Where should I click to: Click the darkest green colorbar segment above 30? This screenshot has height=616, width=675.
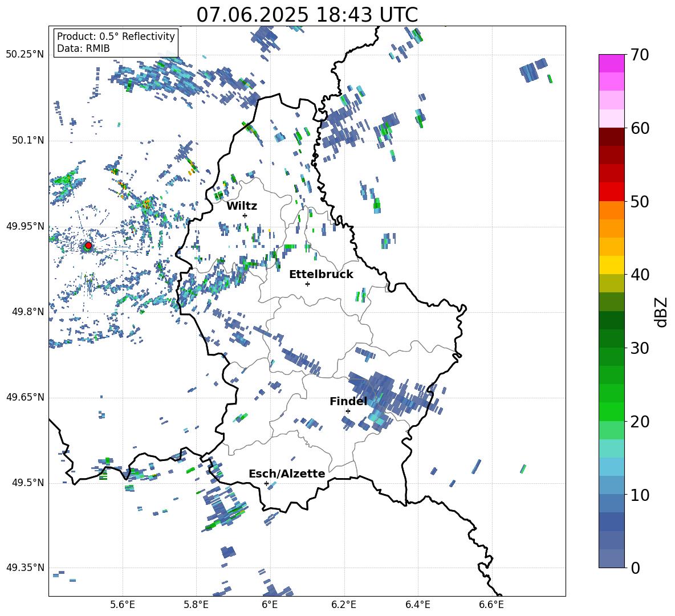point(612,320)
